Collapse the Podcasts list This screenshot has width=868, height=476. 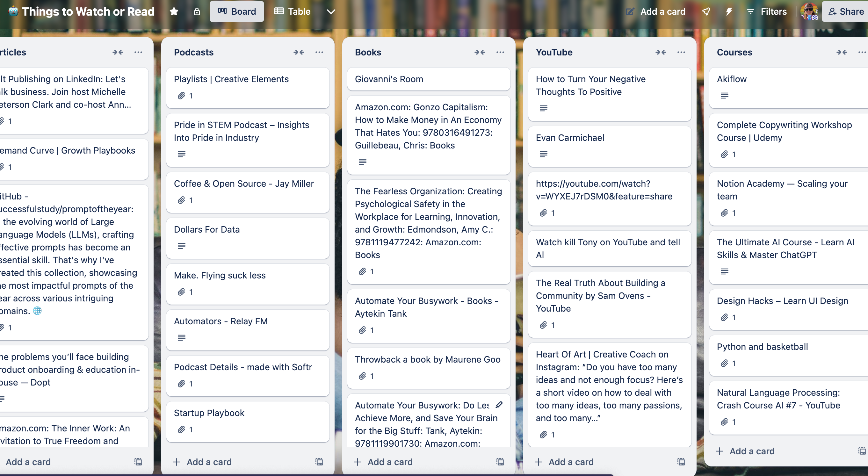point(299,52)
